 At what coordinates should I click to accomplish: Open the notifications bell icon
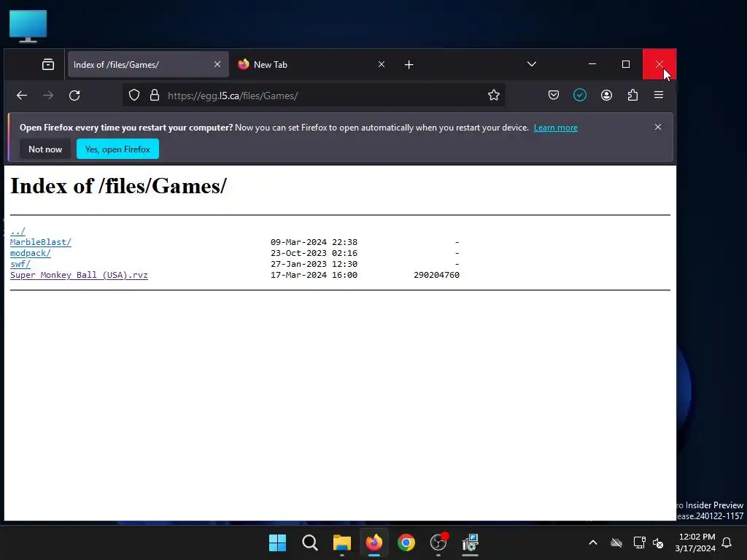727,542
